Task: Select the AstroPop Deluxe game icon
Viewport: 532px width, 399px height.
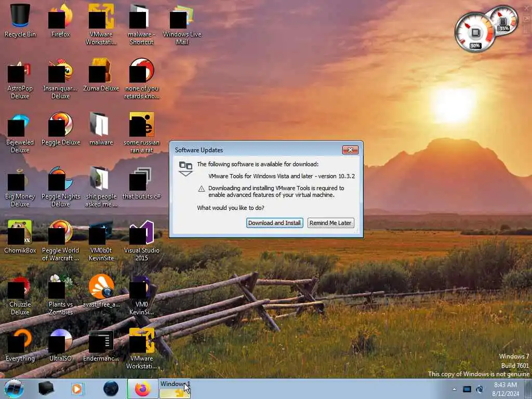Action: tap(20, 79)
